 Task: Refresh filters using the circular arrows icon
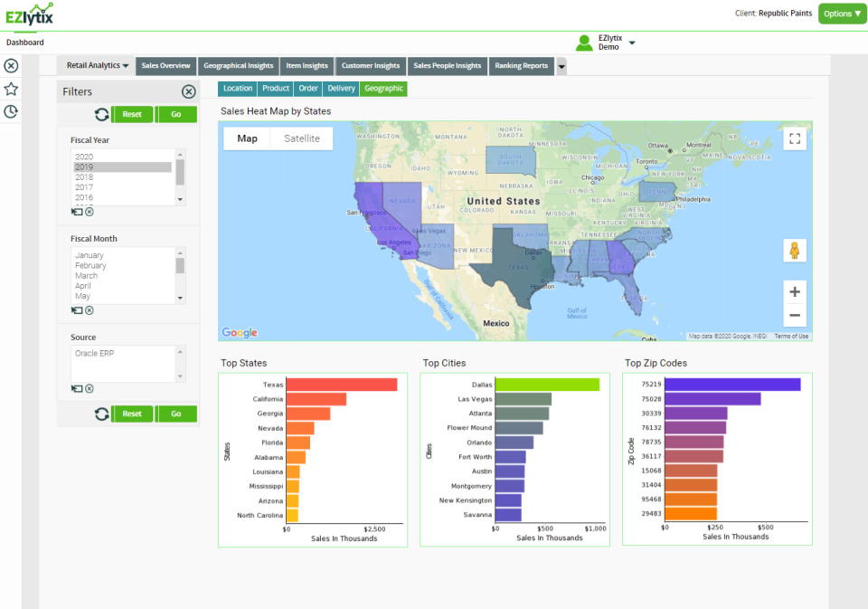pos(101,114)
